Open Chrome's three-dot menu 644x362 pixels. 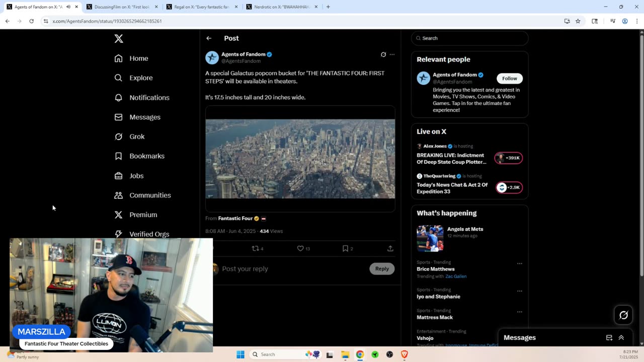[x=637, y=21]
